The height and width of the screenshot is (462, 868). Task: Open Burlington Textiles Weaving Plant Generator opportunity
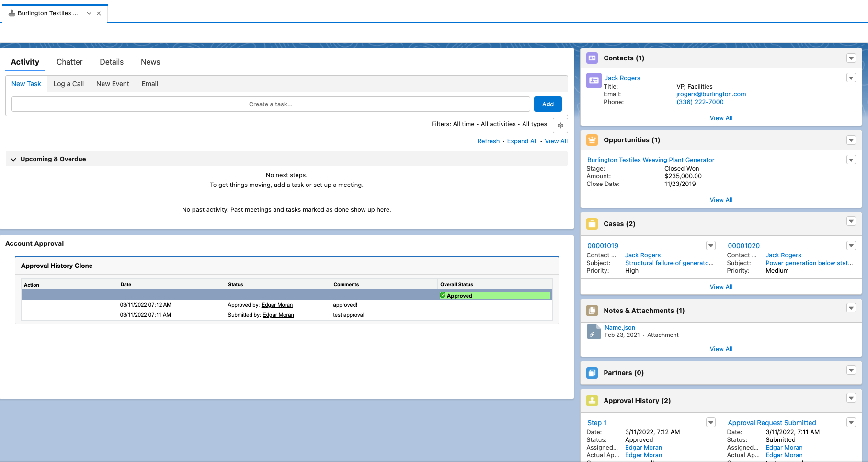(x=651, y=160)
